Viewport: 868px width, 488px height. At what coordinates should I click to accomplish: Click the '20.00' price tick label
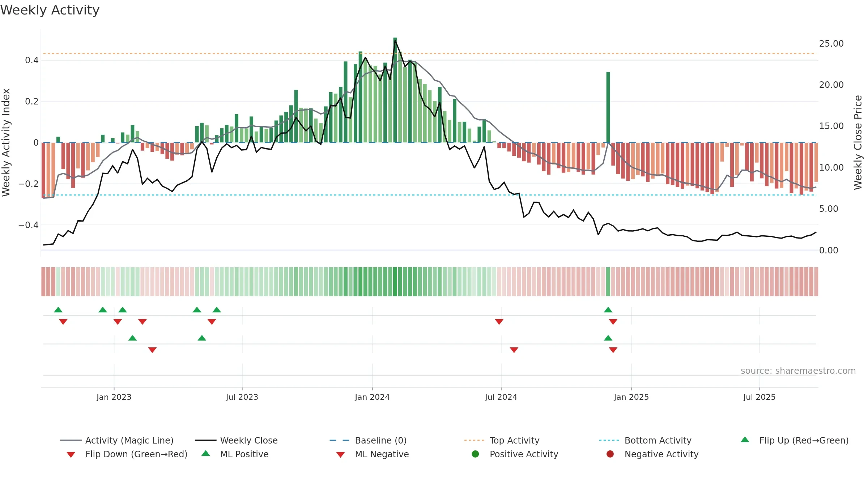pyautogui.click(x=831, y=85)
